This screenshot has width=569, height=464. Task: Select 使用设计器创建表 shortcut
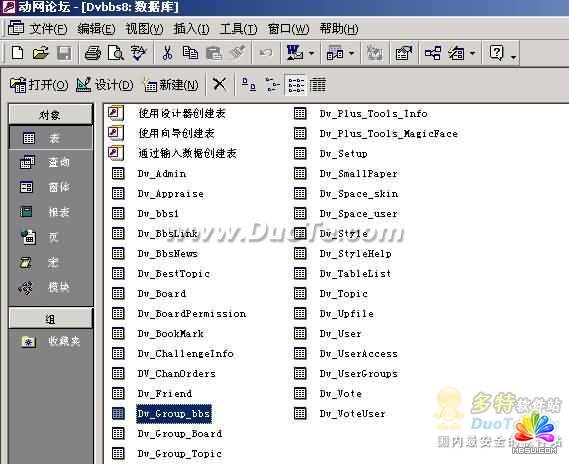[182, 113]
